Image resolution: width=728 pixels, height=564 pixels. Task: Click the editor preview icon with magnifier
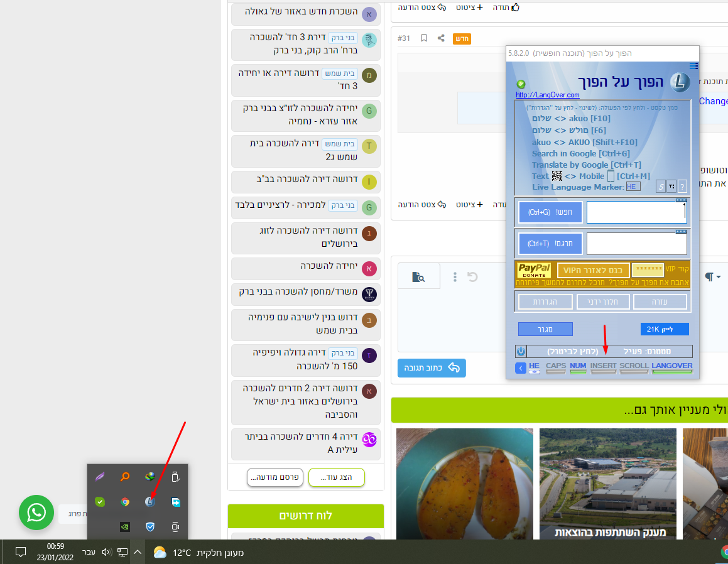[418, 277]
